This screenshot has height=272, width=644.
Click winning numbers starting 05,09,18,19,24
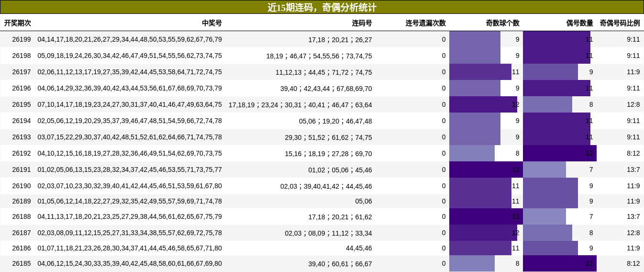click(x=130, y=56)
